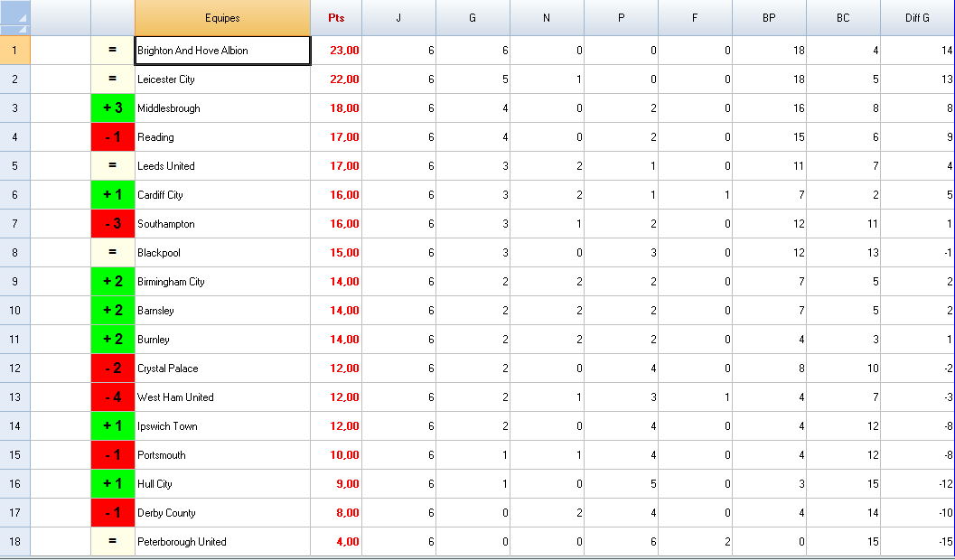Select the Barnsley team cell
The image size is (955, 560).
(222, 311)
